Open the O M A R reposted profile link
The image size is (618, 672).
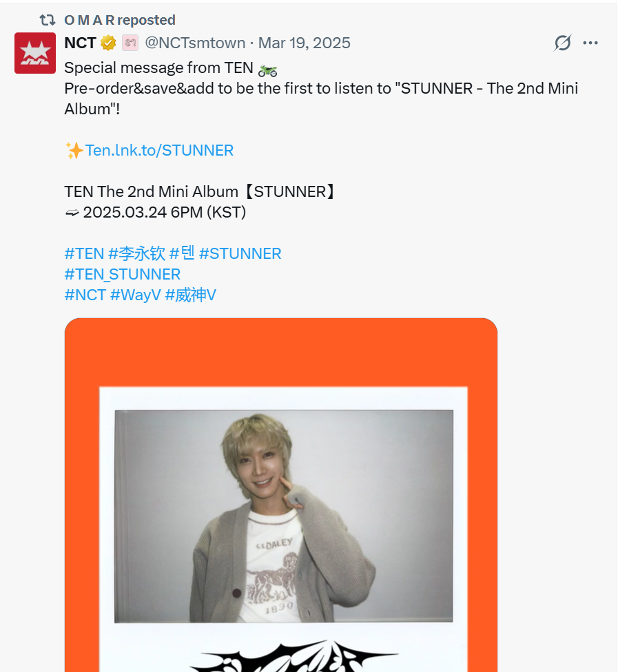pos(120,20)
